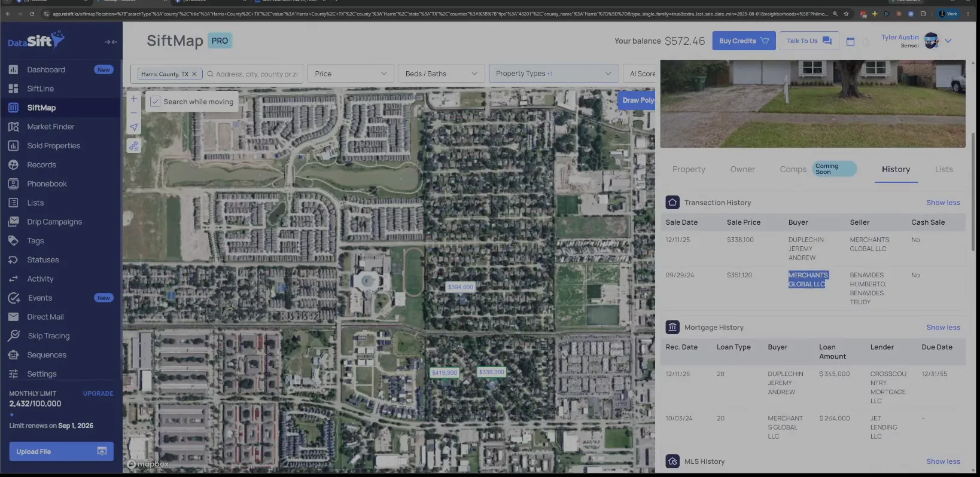
Task: Click the Transaction History house icon
Action: pos(672,202)
